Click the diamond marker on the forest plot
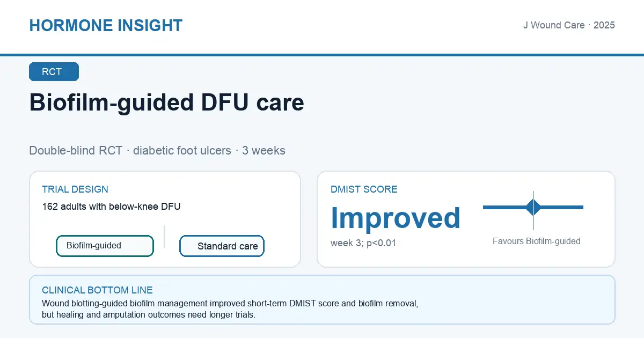The image size is (644, 338). 533,207
